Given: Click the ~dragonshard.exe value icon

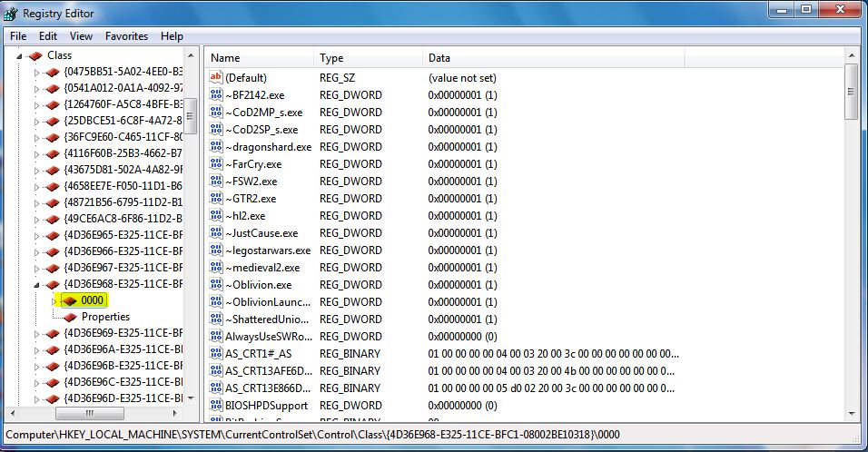Looking at the screenshot, I should [x=216, y=146].
